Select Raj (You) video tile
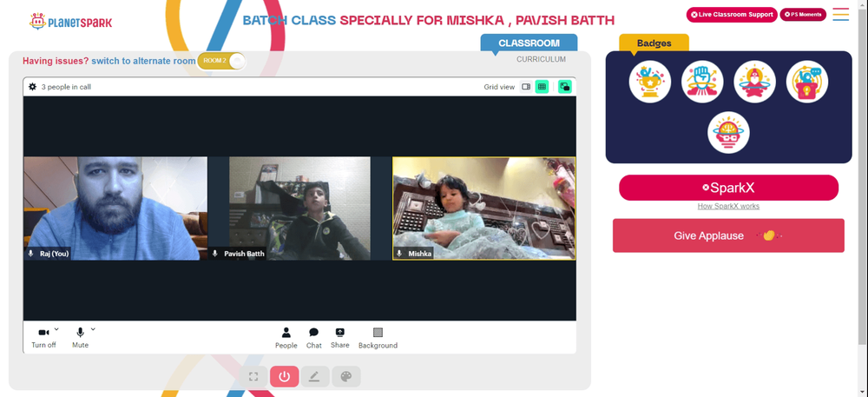This screenshot has width=868, height=397. (x=115, y=208)
